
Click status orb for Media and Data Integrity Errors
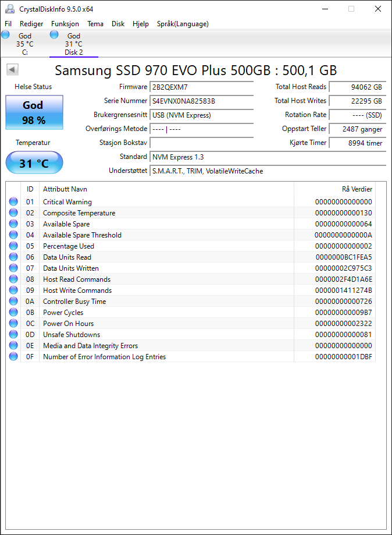(x=13, y=345)
